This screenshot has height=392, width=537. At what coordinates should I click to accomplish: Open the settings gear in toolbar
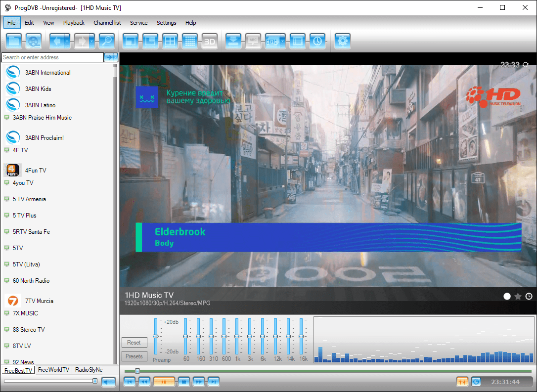[x=342, y=42]
